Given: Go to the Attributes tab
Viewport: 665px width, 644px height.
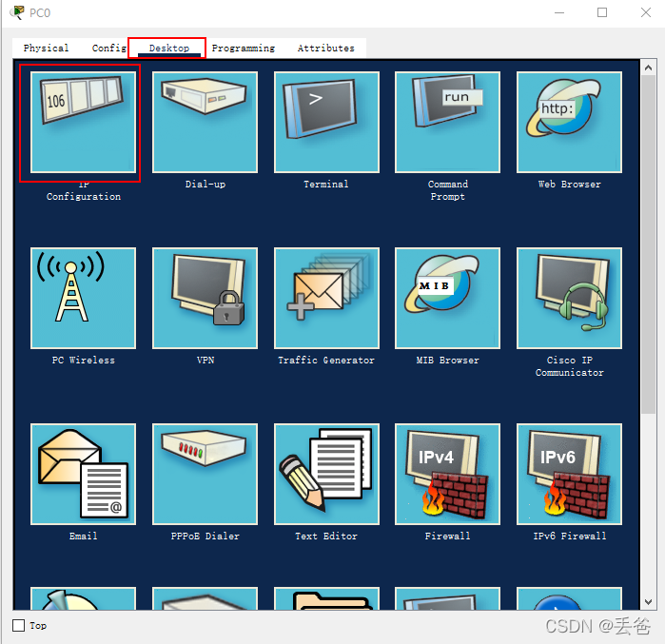Looking at the screenshot, I should [325, 48].
